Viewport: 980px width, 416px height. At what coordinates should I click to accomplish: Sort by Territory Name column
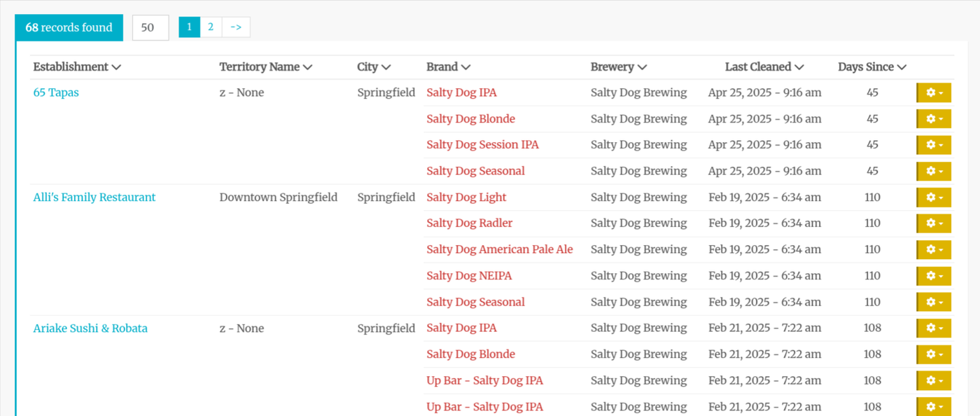pyautogui.click(x=265, y=67)
